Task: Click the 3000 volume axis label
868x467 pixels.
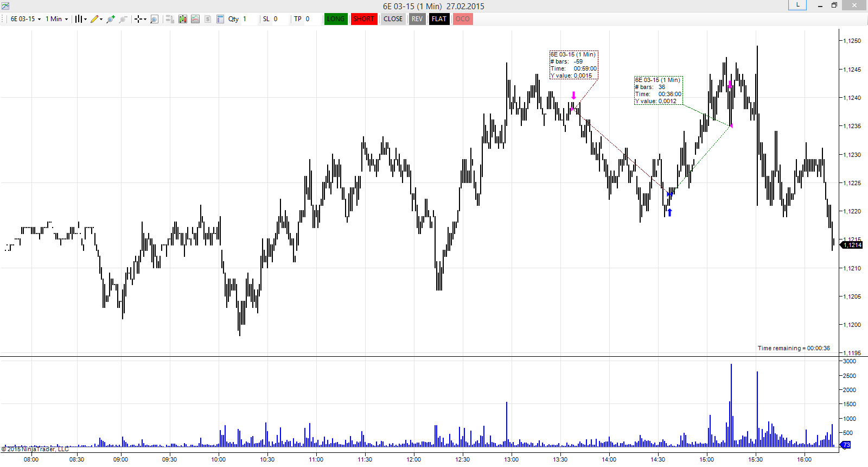Action: point(850,361)
